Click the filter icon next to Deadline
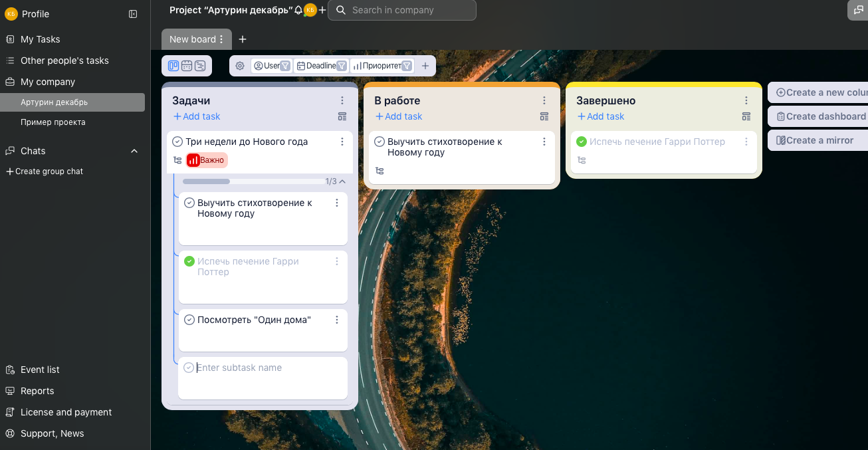The image size is (868, 450). [x=342, y=66]
